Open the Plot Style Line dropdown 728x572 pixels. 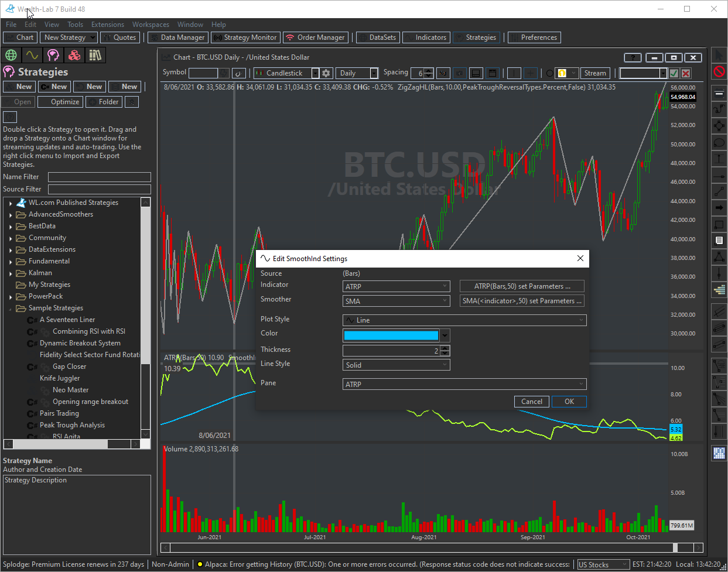[x=464, y=320]
